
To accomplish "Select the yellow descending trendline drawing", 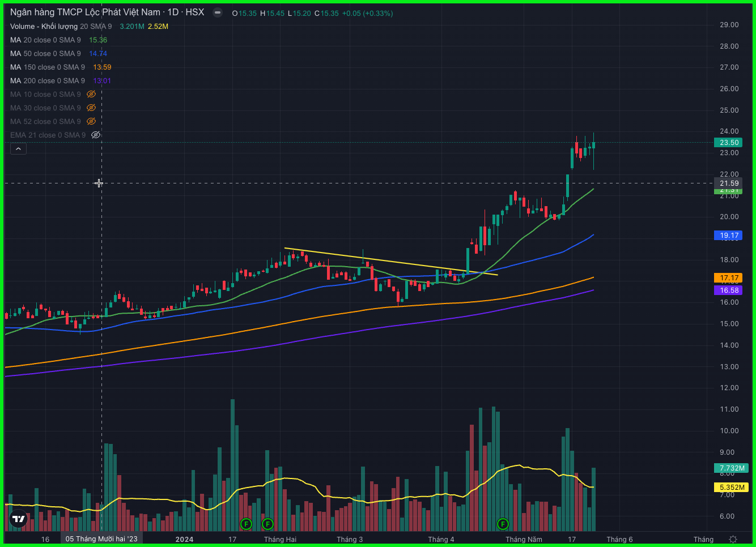I will tap(391, 262).
